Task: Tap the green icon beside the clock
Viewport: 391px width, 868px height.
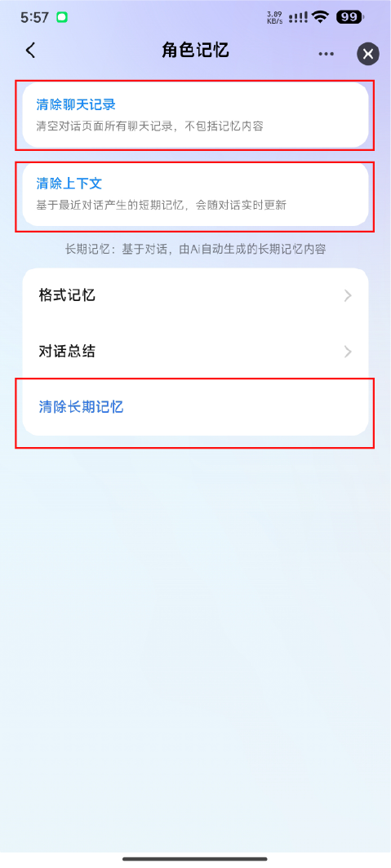Action: coord(62,17)
